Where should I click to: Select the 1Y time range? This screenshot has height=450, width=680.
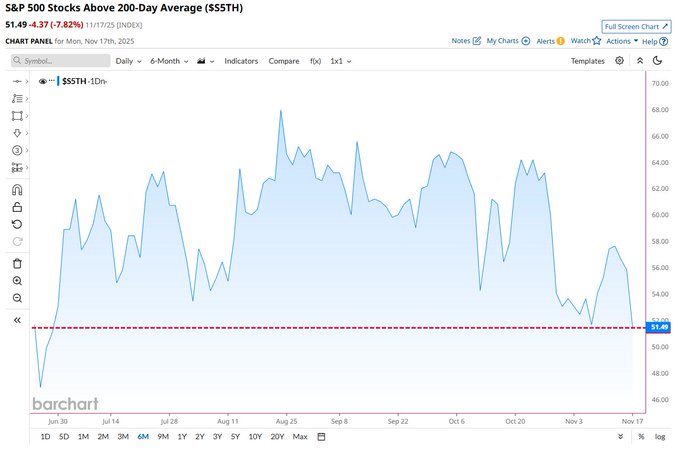(x=182, y=437)
